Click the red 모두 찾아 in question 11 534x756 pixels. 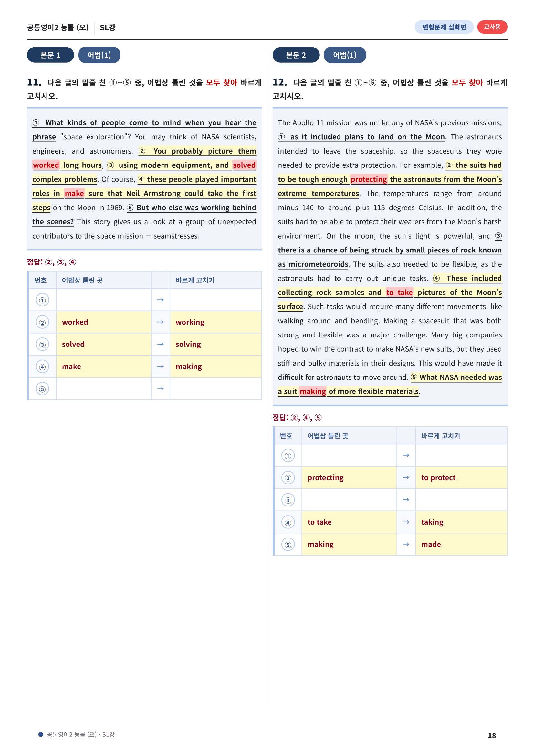click(221, 82)
